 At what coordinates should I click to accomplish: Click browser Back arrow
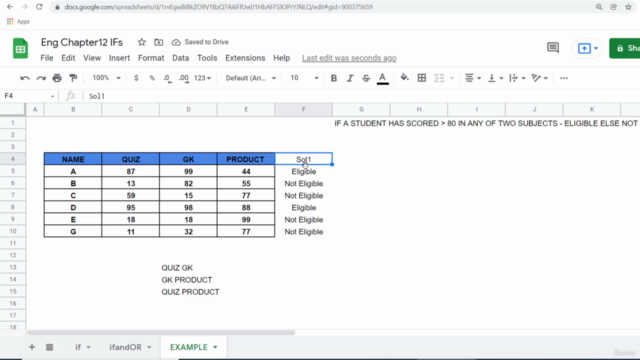coord(10,7)
